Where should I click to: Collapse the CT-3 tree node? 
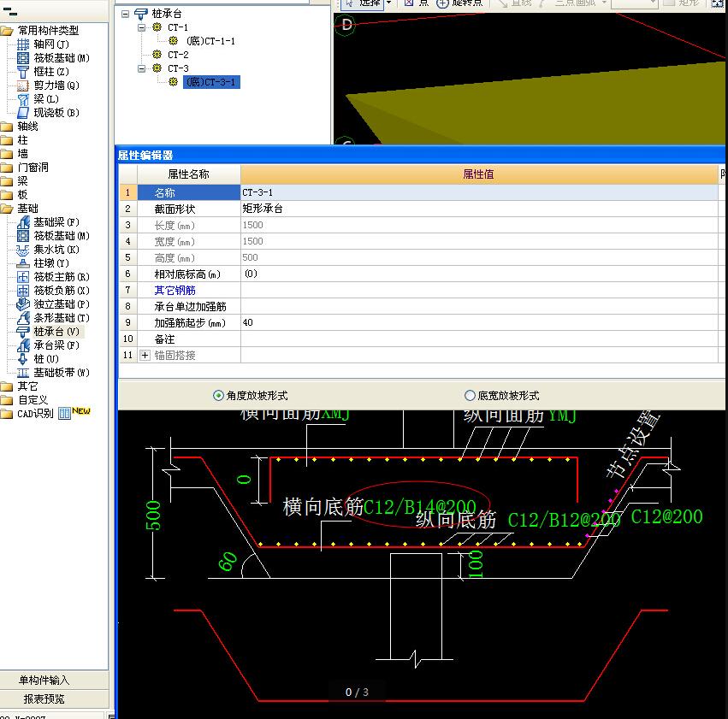point(142,68)
